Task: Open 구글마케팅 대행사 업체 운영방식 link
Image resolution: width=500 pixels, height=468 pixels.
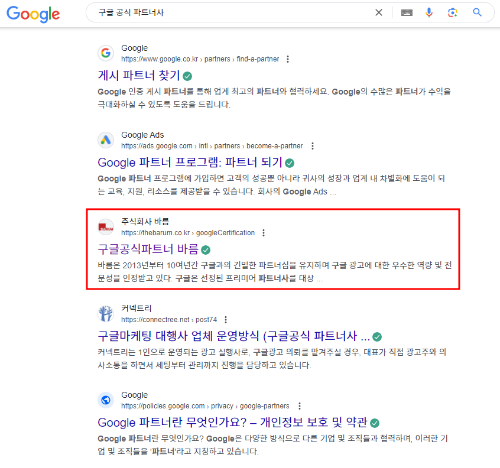Action: coord(234,336)
